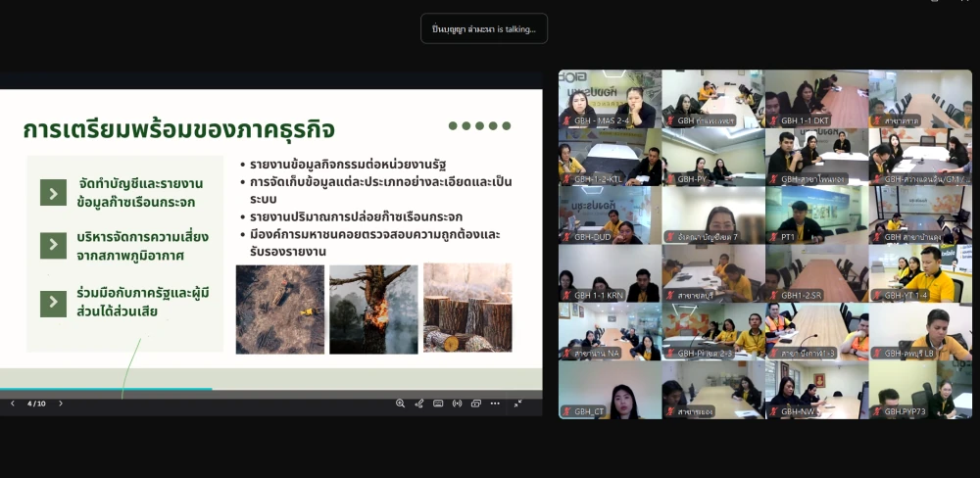Click muted mic icon on GBH_CT
The width and height of the screenshot is (980, 478).
coord(567,411)
